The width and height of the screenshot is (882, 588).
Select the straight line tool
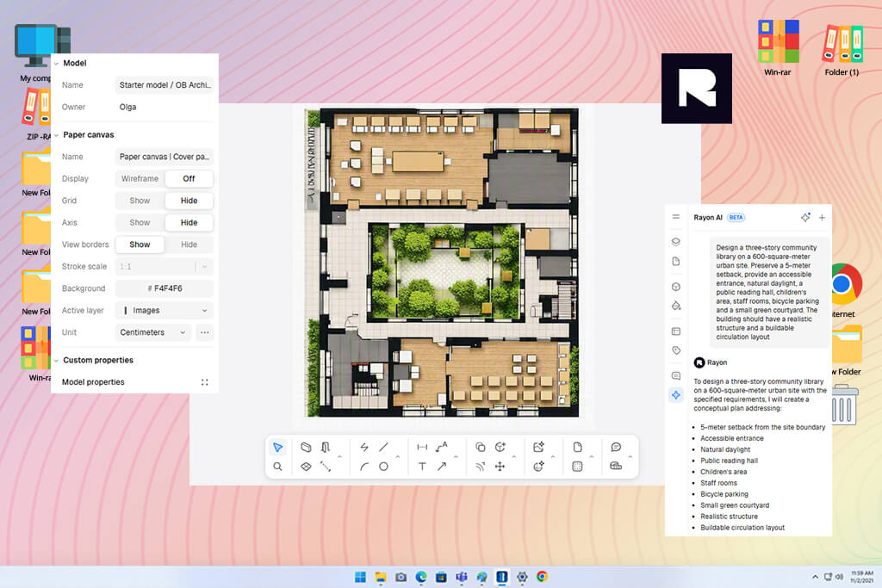[x=383, y=448]
